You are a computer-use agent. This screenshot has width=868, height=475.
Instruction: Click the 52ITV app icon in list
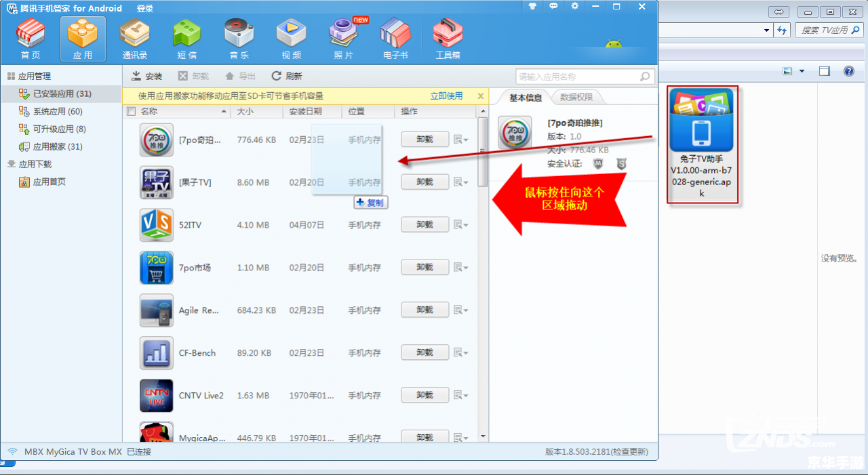pyautogui.click(x=157, y=225)
